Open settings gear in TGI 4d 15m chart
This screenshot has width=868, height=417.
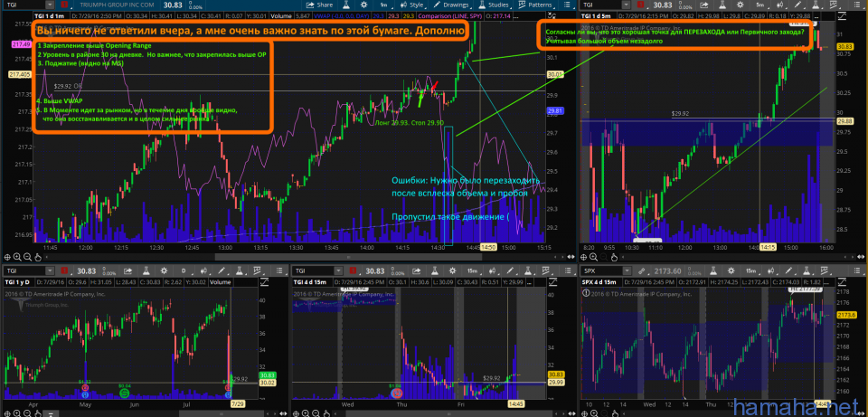[453, 270]
